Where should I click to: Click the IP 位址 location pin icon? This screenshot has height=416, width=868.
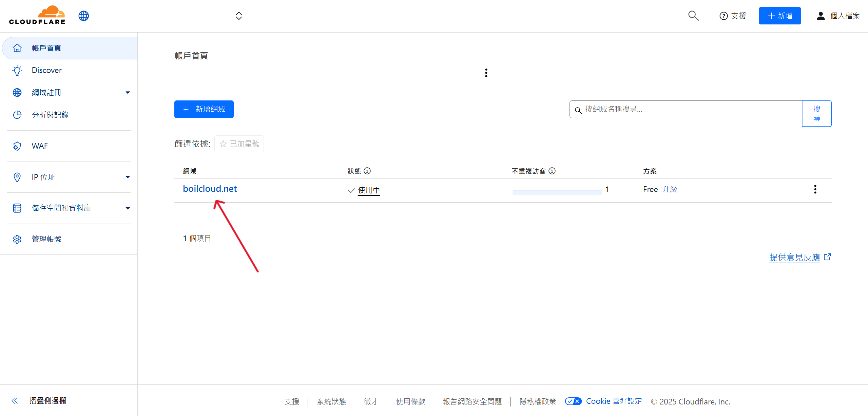point(17,177)
